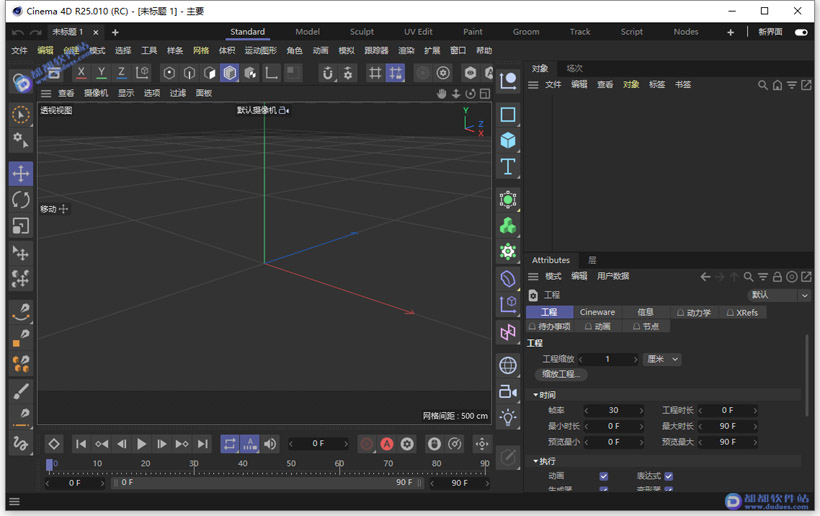Viewport: 820px width, 516px height.
Task: Lock the Attributes panel
Action: [x=777, y=277]
